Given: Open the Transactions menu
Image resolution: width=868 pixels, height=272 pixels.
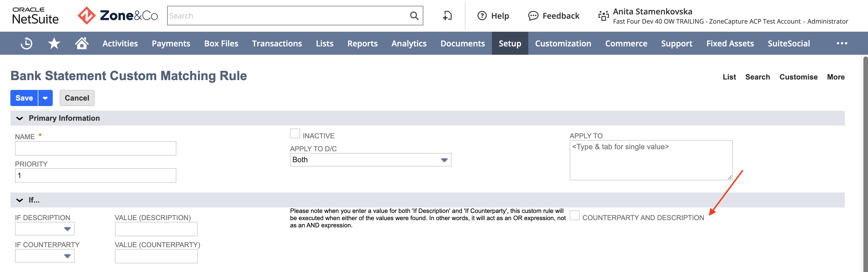Looking at the screenshot, I should 277,44.
